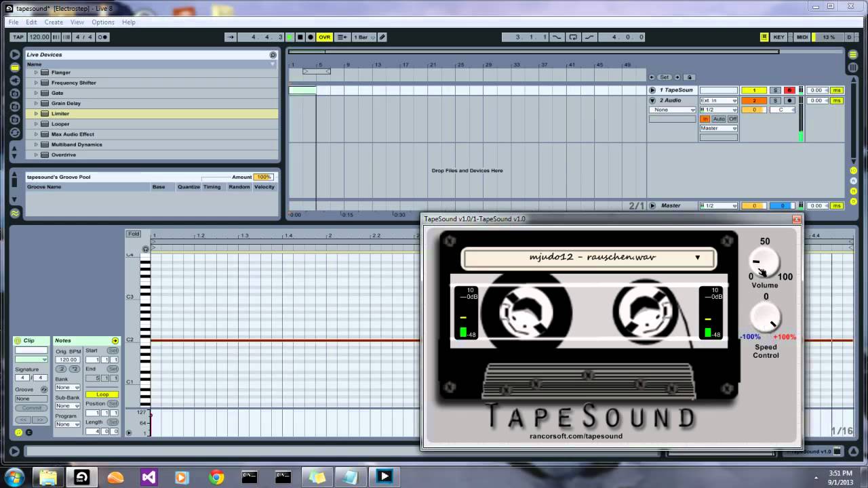Toggle the metronome switch

pyautogui.click(x=102, y=37)
